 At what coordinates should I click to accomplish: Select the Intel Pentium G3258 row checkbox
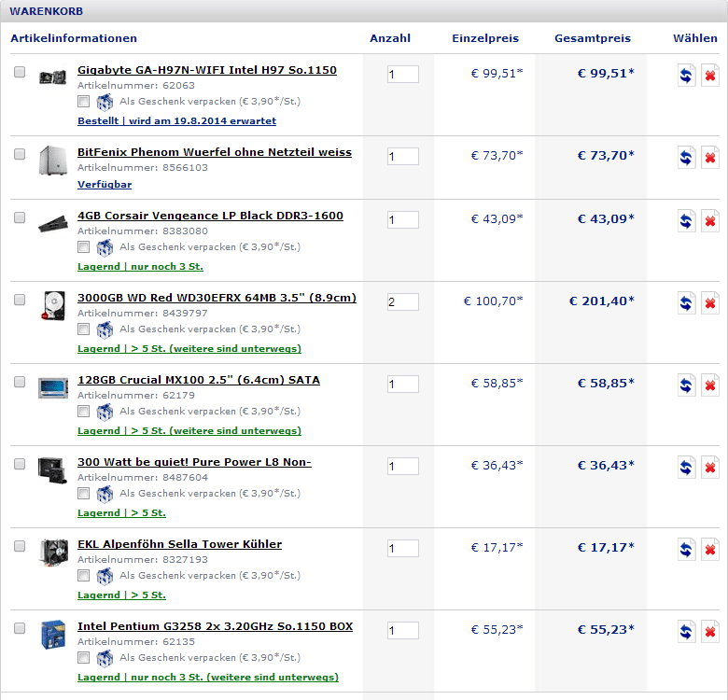(x=20, y=628)
